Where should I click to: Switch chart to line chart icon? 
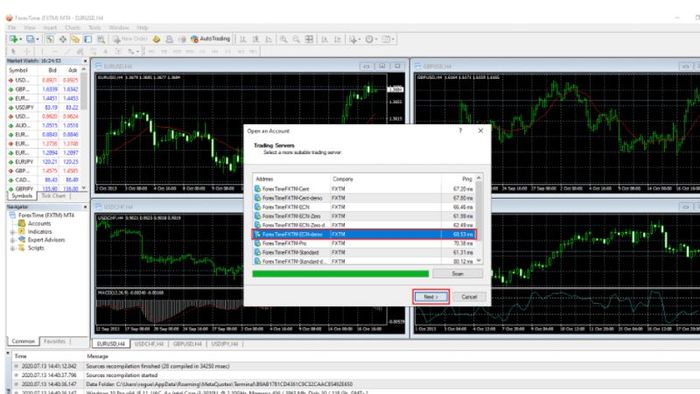(x=269, y=39)
